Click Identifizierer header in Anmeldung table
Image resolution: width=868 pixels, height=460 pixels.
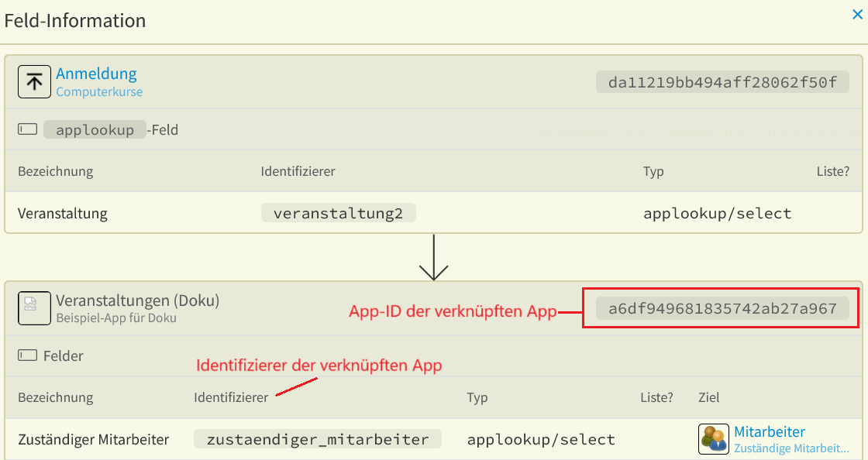click(298, 171)
